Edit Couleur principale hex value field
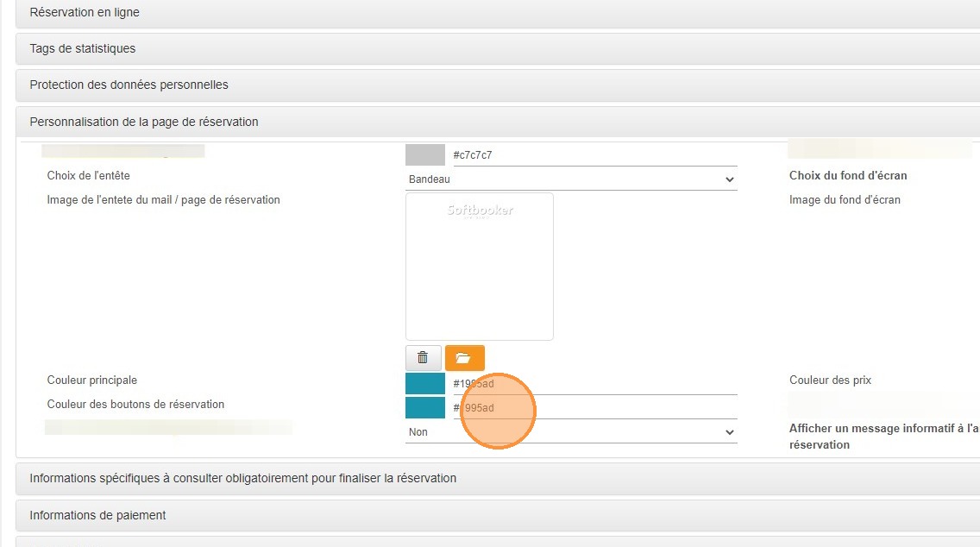The image size is (980, 547). coord(595,383)
